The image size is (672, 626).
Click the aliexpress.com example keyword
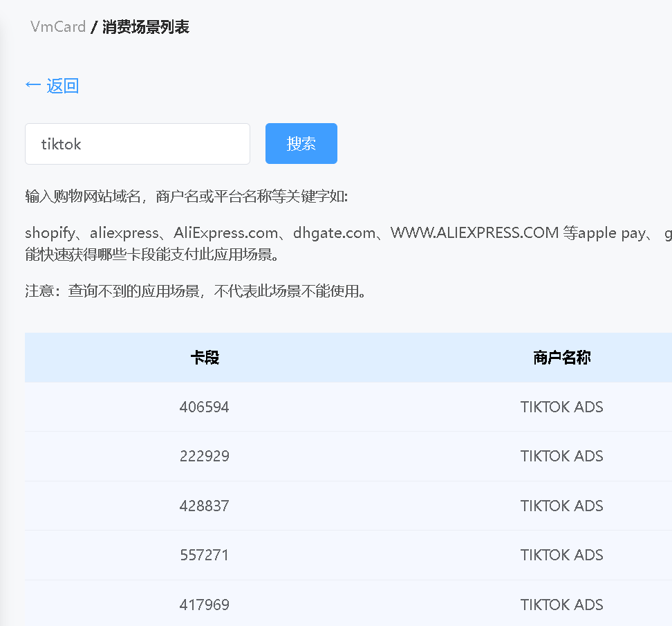226,232
